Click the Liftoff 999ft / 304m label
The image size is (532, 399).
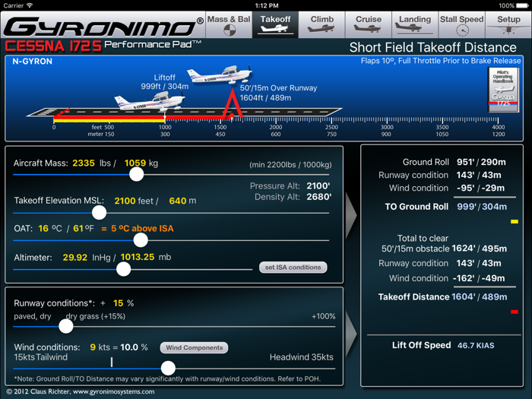(165, 82)
